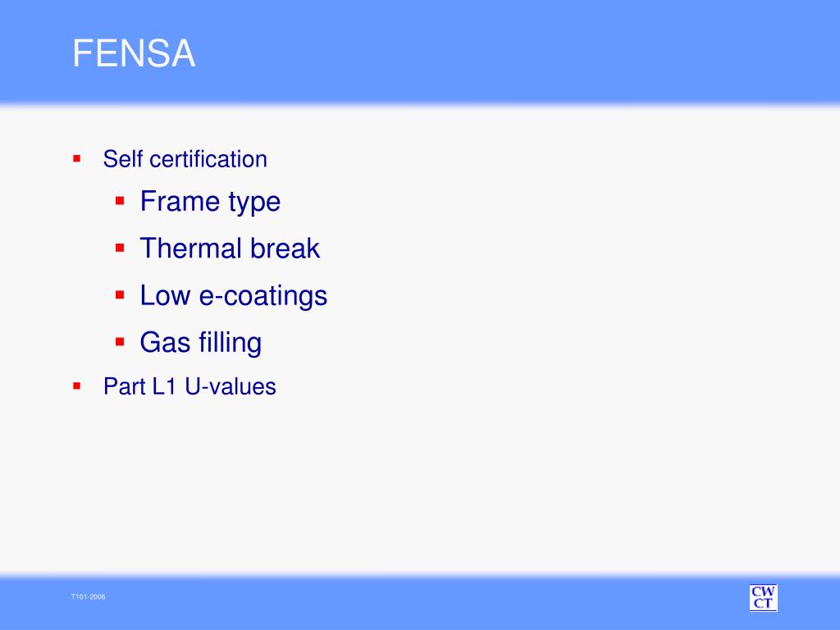
Task: Select the Part L1 U-values text
Action: (x=189, y=386)
